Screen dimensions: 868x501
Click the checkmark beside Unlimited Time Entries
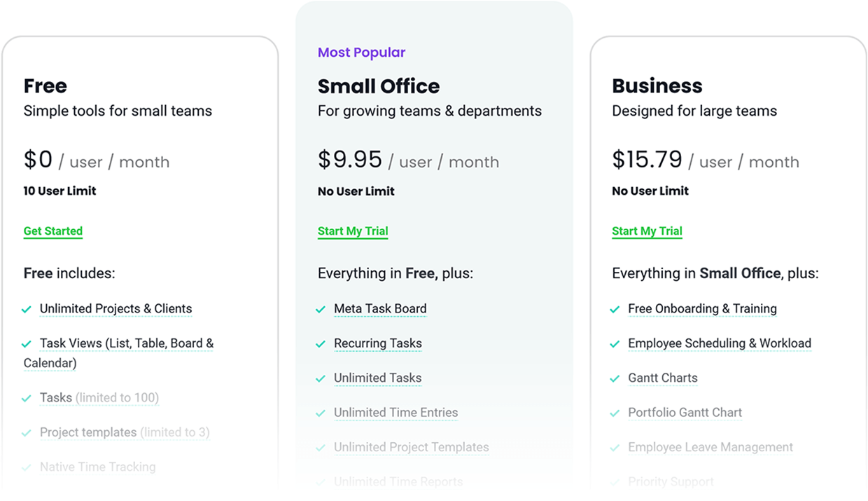coord(321,413)
